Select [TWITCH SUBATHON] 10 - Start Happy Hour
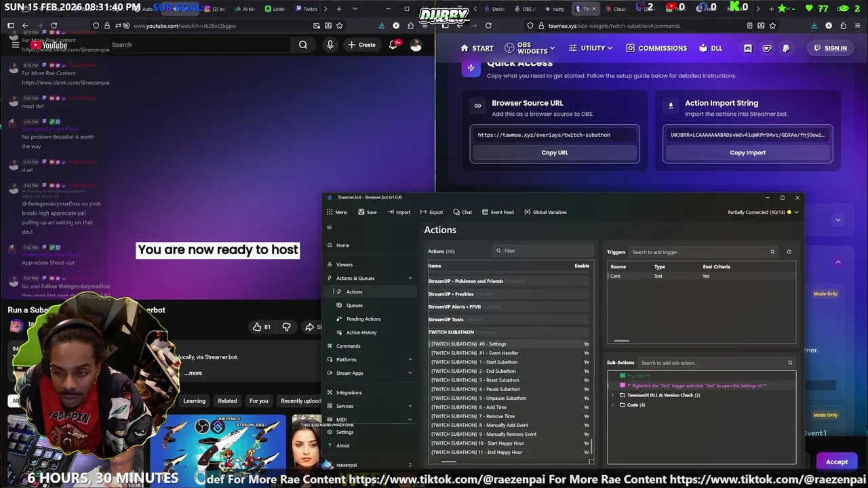The width and height of the screenshot is (868, 488). (x=510, y=443)
